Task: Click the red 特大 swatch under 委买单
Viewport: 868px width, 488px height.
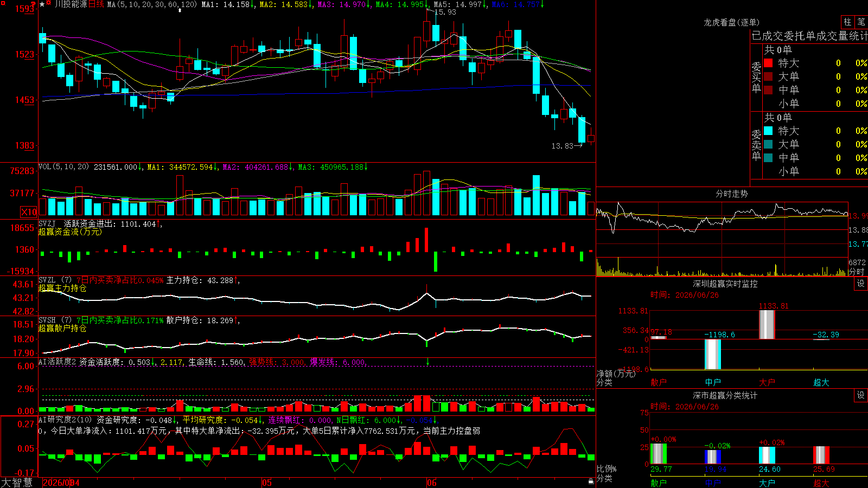Action: 768,63
